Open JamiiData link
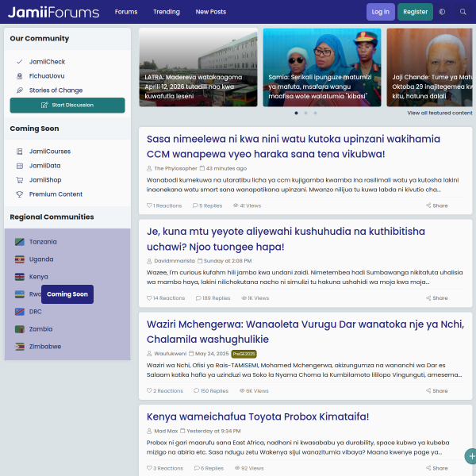The height and width of the screenshot is (476, 476). tap(45, 166)
